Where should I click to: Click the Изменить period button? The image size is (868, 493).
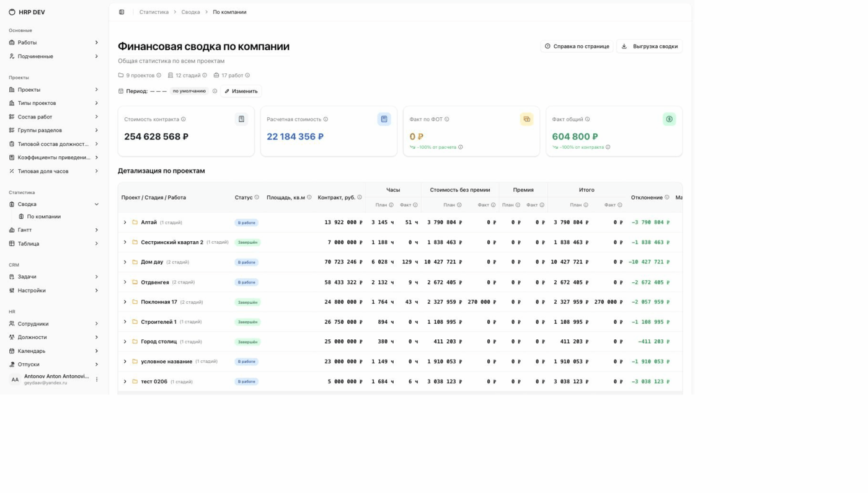point(241,91)
